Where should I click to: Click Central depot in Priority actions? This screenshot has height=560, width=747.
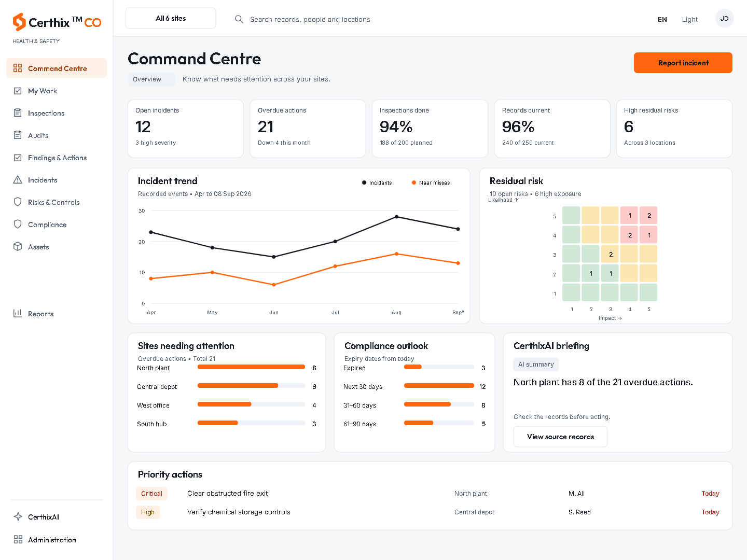(474, 512)
